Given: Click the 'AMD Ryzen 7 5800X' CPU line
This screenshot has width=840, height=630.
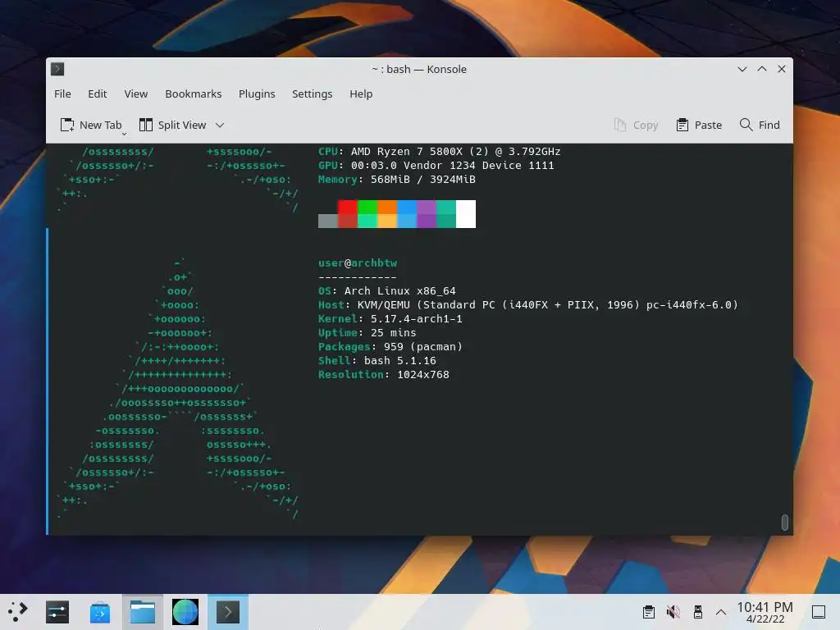Looking at the screenshot, I should [x=440, y=152].
